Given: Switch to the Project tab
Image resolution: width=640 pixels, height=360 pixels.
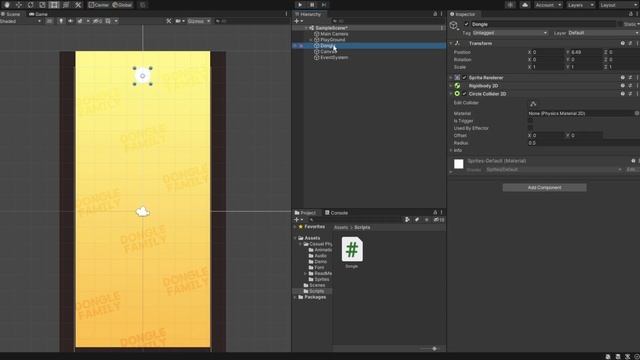Looking at the screenshot, I should tap(305, 213).
